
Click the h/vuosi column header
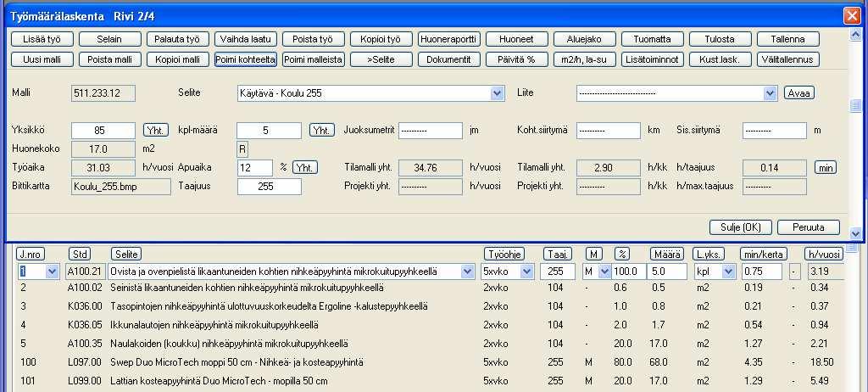(x=824, y=254)
